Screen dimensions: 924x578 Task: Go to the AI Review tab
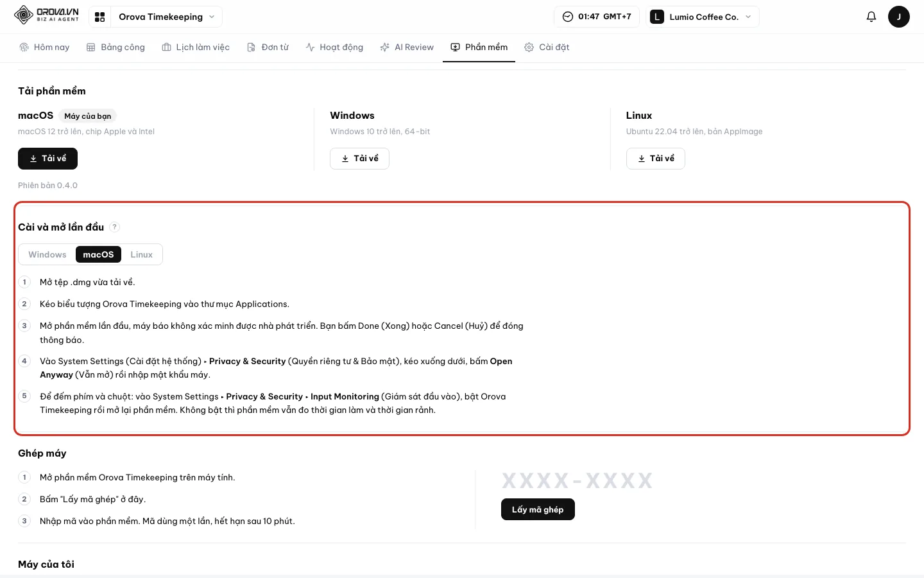coord(407,47)
